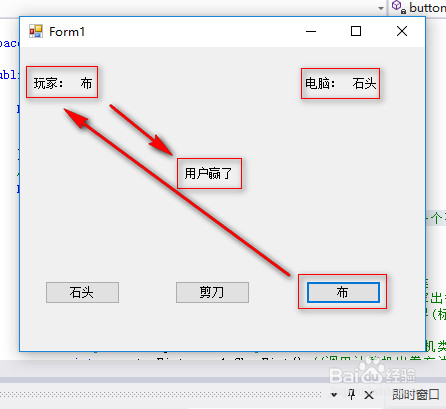This screenshot has width=446, height=409.
Task: Open the Visual Studio member dropdown arrow
Action: pyautogui.click(x=381, y=8)
